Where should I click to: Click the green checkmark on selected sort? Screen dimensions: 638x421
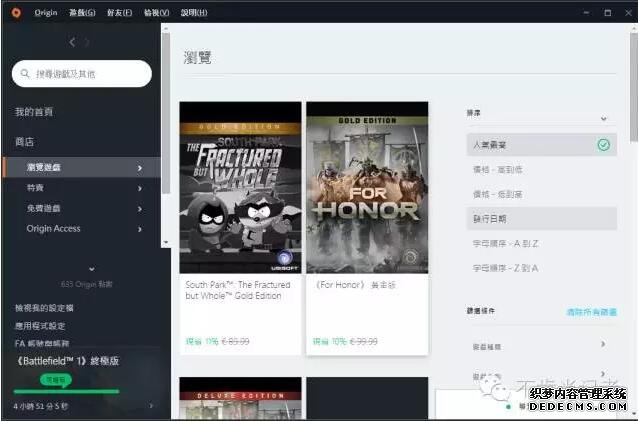pyautogui.click(x=603, y=144)
